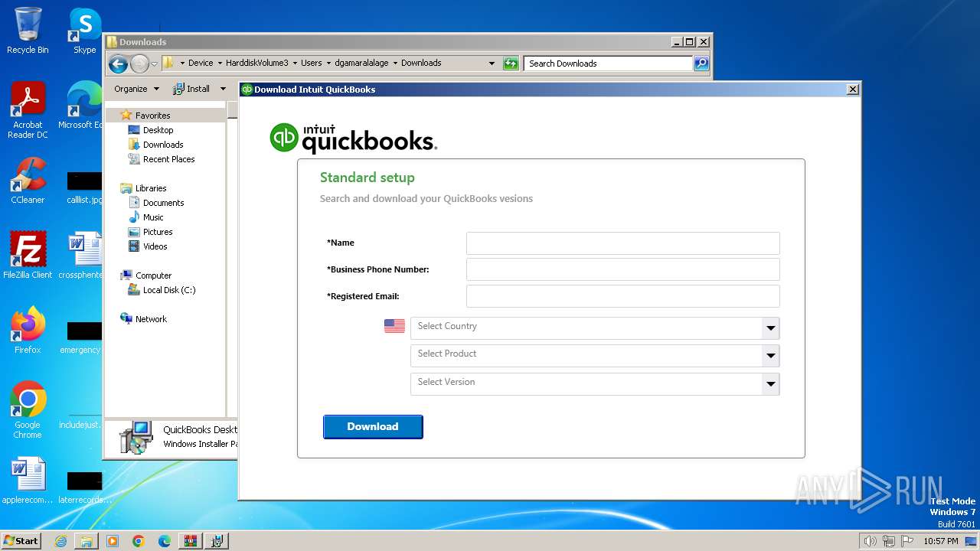Select Desktop under Favorites
The height and width of the screenshot is (551, 980).
tap(158, 130)
